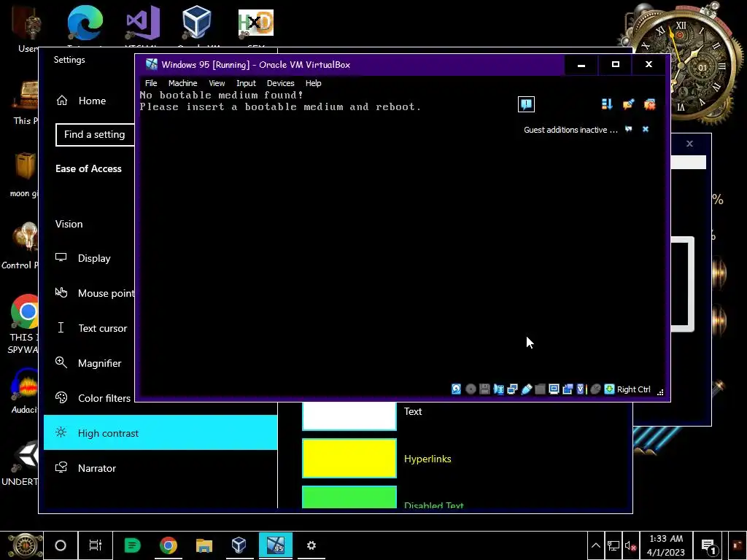Open the Devices menu
The width and height of the screenshot is (747, 560).
tap(280, 83)
